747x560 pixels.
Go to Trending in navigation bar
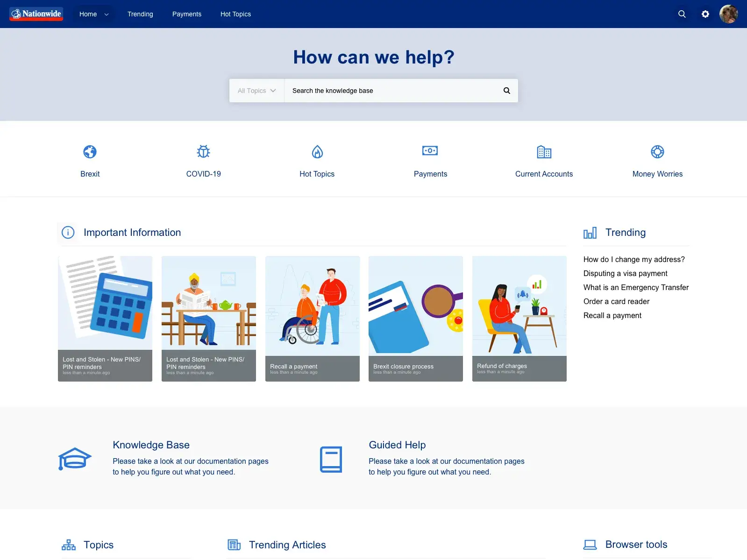140,14
